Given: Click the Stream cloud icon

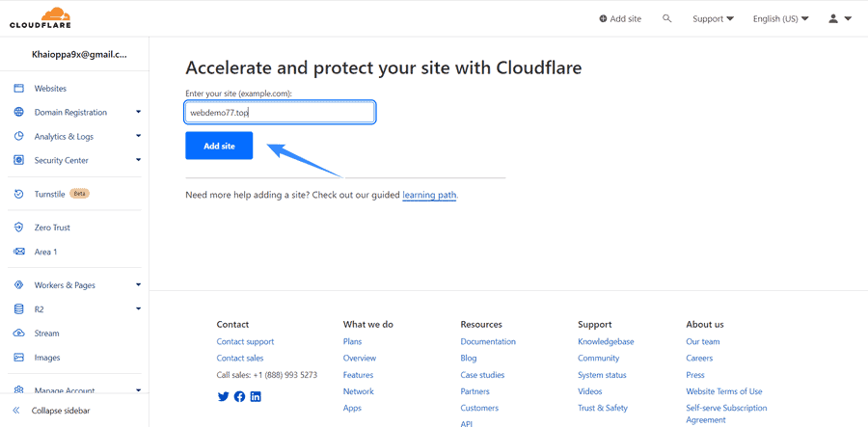Looking at the screenshot, I should tap(19, 334).
